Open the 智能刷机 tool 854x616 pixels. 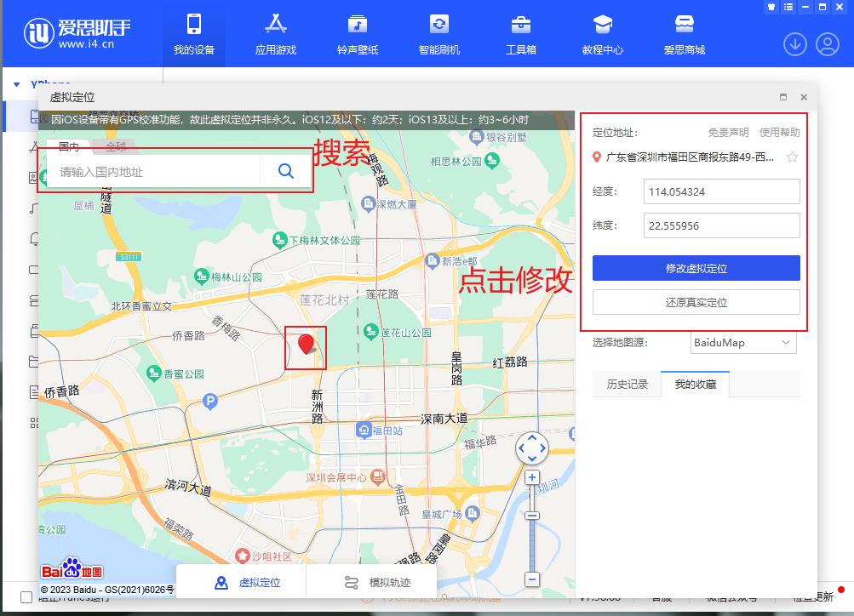[x=437, y=34]
